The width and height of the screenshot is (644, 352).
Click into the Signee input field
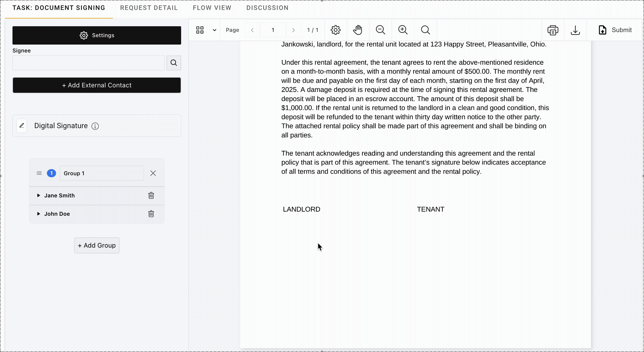(88, 63)
